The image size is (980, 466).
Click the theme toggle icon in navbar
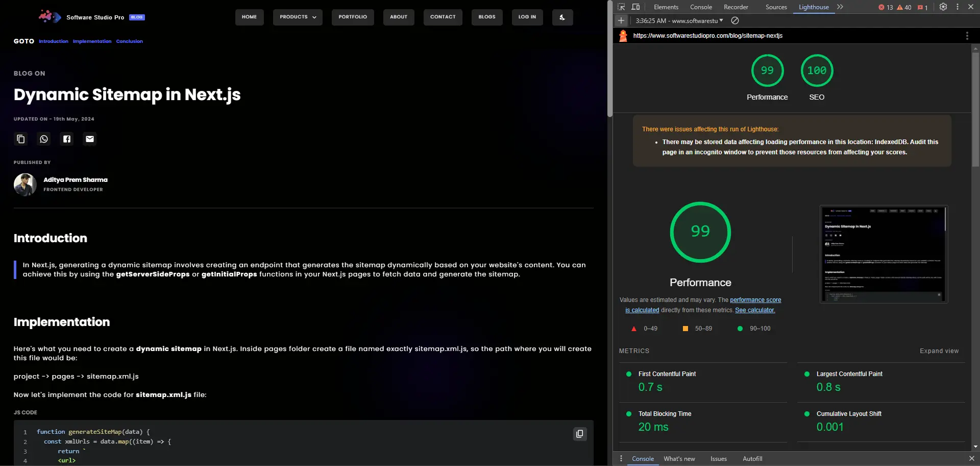pyautogui.click(x=562, y=17)
